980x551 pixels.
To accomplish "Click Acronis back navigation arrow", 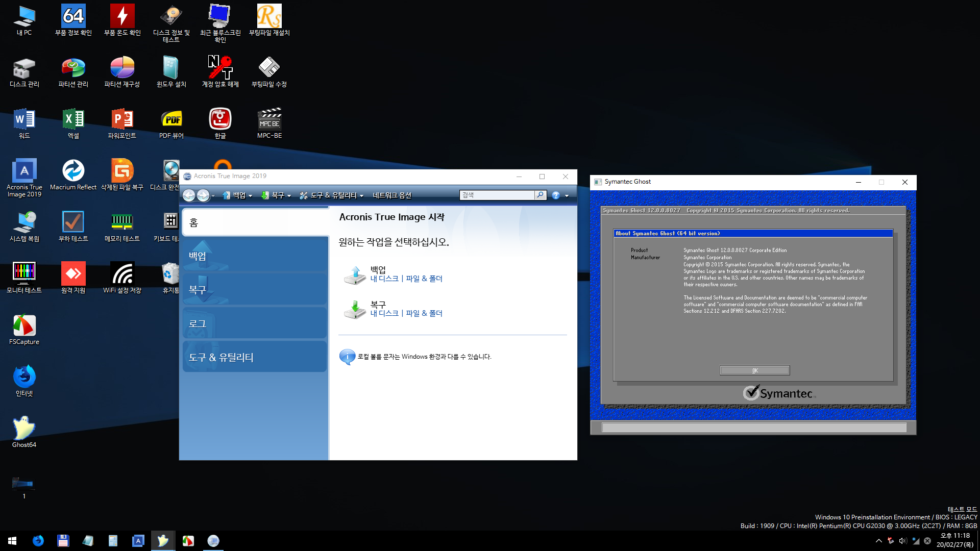I will [x=189, y=195].
